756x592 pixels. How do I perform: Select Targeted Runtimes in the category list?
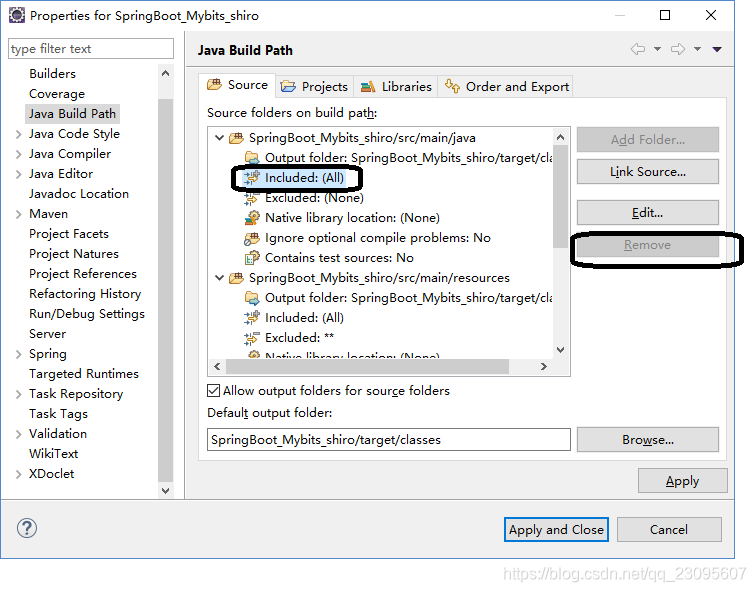click(x=84, y=374)
